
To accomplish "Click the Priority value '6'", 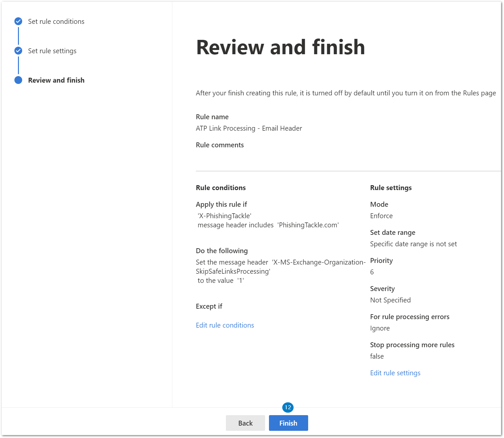I will click(x=372, y=272).
